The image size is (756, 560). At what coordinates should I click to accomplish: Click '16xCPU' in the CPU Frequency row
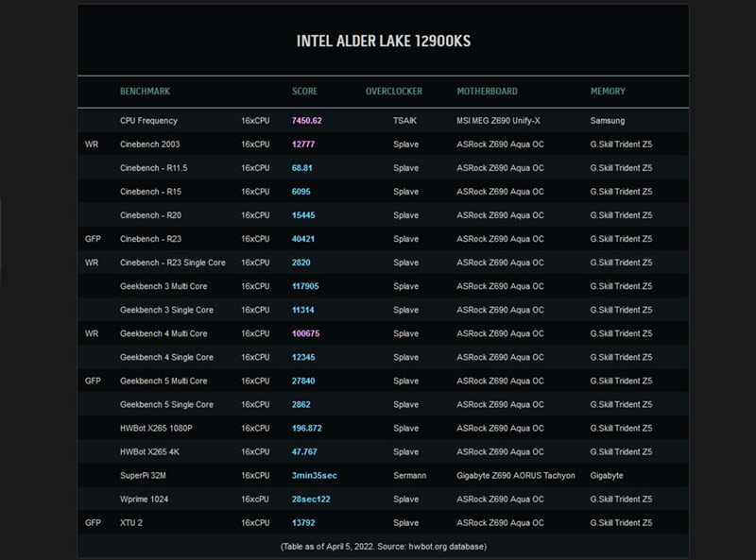(255, 121)
